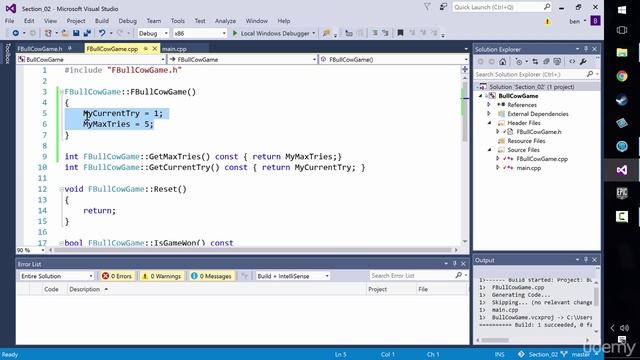Click the feedback icon beside the Quick Launch box
Screen dimensions: 640x360
(x=443, y=7)
